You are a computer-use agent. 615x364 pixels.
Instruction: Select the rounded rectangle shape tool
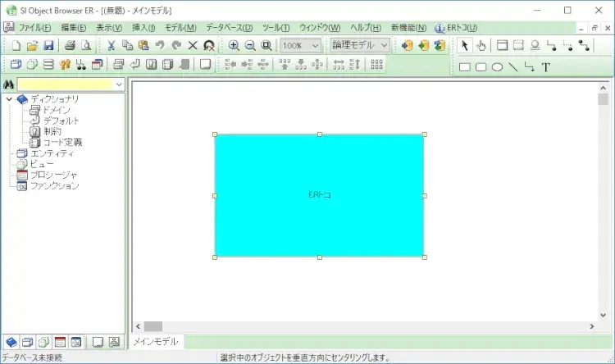(x=481, y=67)
